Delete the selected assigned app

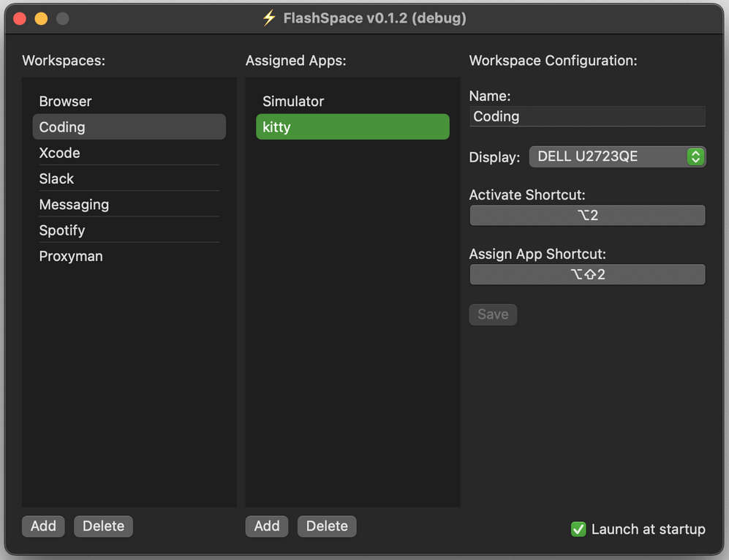pyautogui.click(x=327, y=526)
